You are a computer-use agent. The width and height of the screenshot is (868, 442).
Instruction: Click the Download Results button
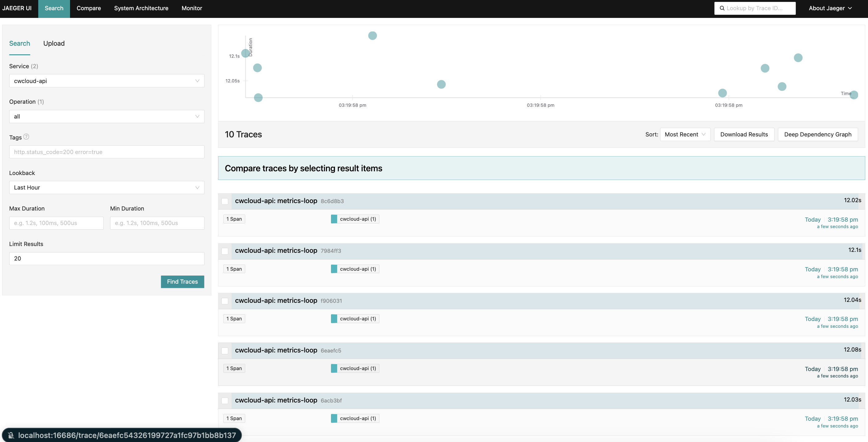pos(744,135)
